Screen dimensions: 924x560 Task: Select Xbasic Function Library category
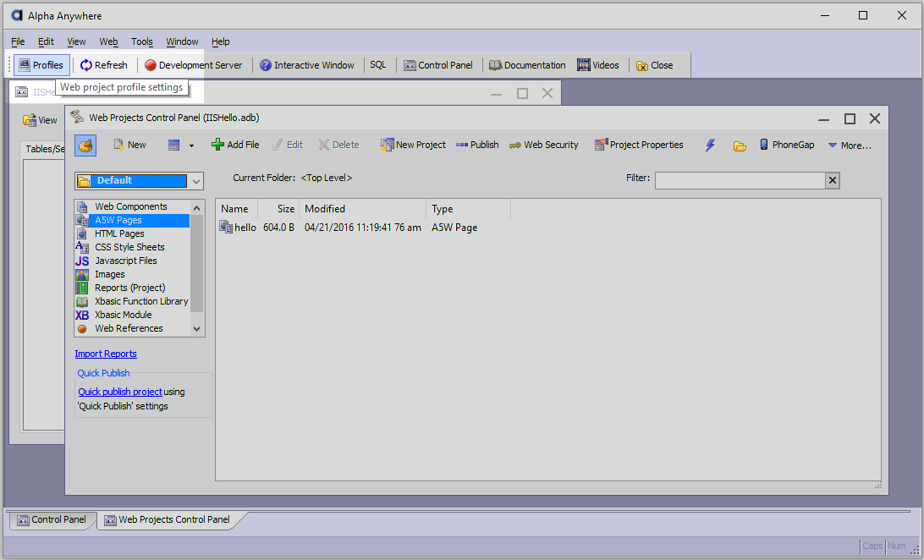(141, 301)
